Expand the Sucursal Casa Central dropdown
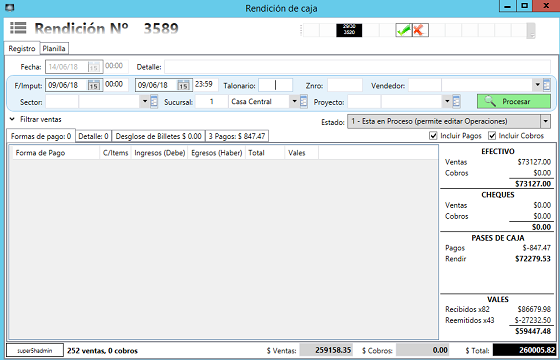 [x=294, y=101]
